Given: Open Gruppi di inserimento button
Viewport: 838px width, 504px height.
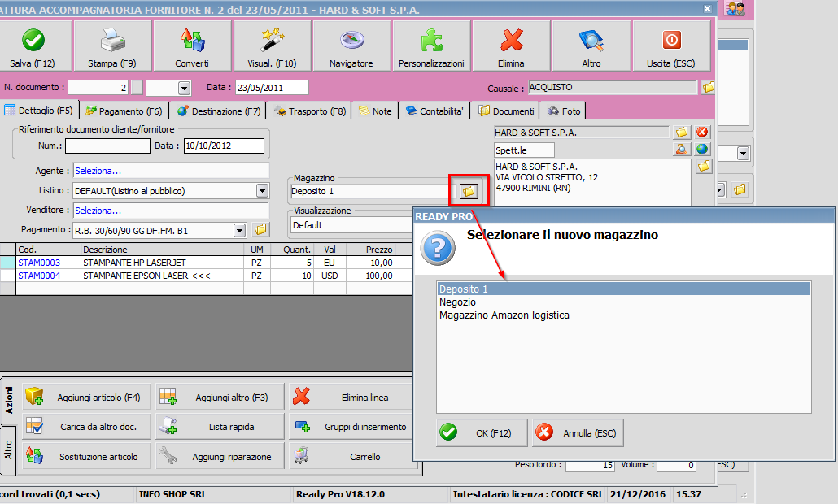Looking at the screenshot, I should (351, 426).
